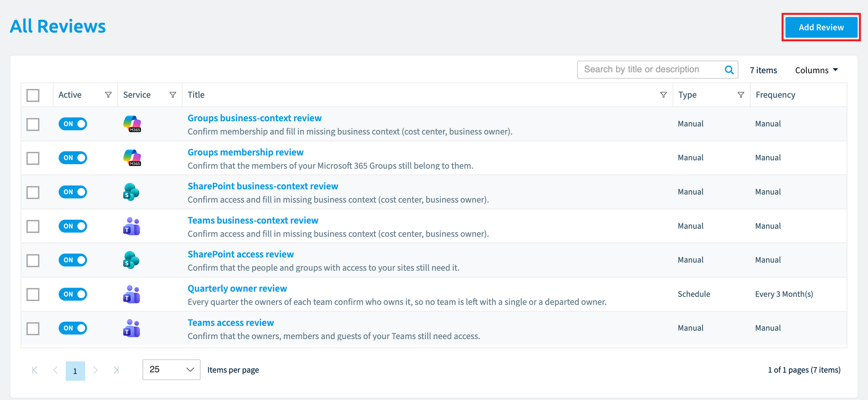Go to last page arrow

(x=116, y=370)
